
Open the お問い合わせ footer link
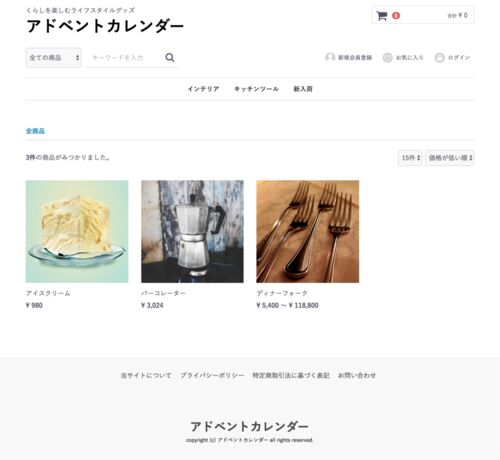[x=357, y=375]
